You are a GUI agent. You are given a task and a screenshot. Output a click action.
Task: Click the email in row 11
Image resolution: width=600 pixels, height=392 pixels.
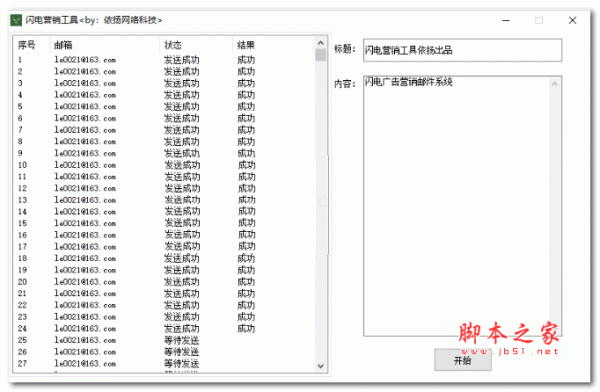pos(85,176)
